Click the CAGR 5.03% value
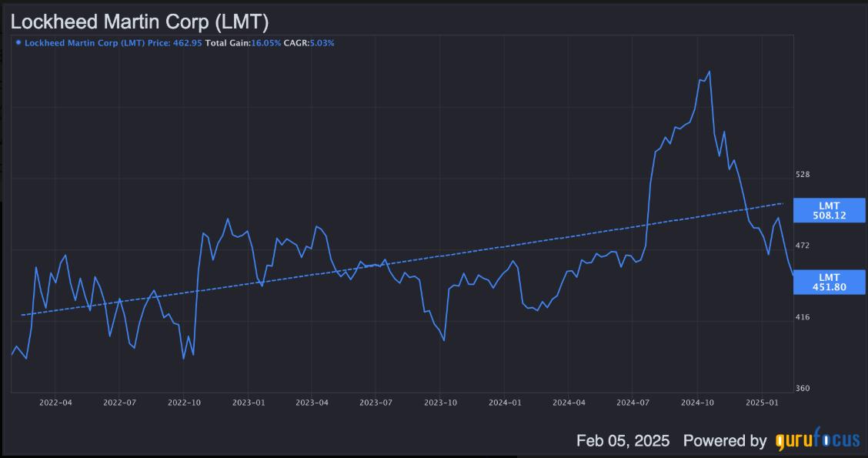The width and height of the screenshot is (868, 458). (322, 43)
